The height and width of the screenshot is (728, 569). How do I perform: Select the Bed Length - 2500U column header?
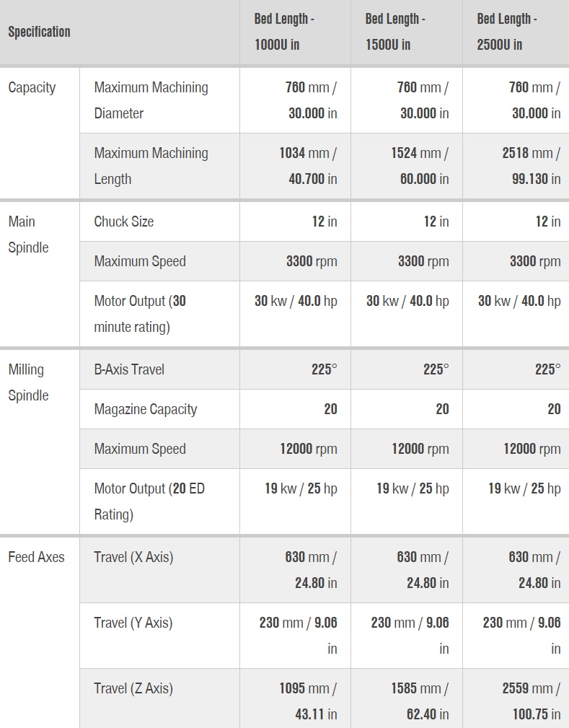coord(506,32)
